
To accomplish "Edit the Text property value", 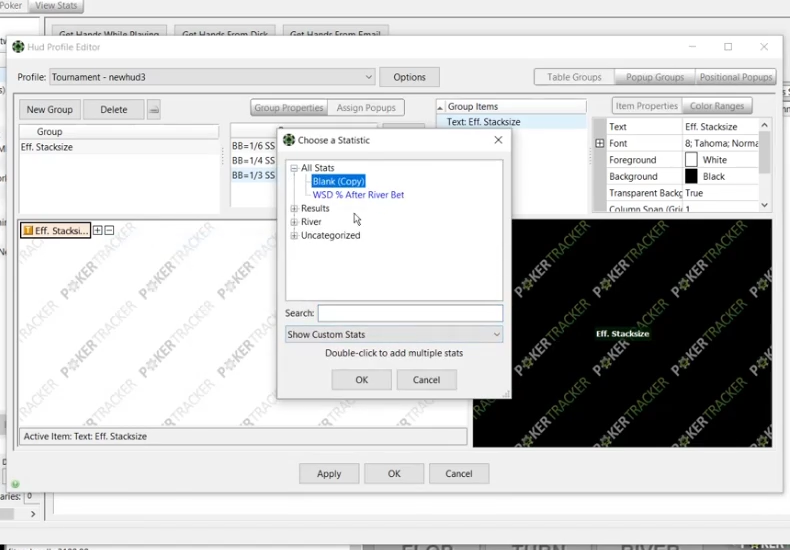I will coord(720,127).
